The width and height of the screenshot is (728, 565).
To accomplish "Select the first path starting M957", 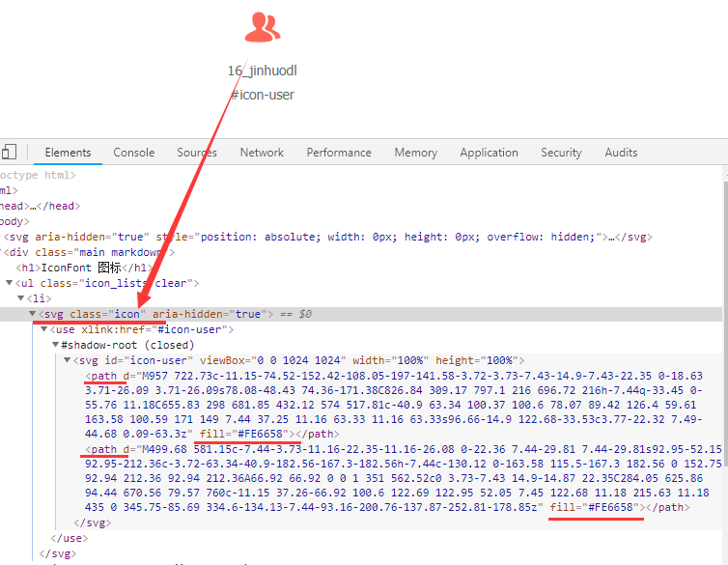I will coord(394,405).
